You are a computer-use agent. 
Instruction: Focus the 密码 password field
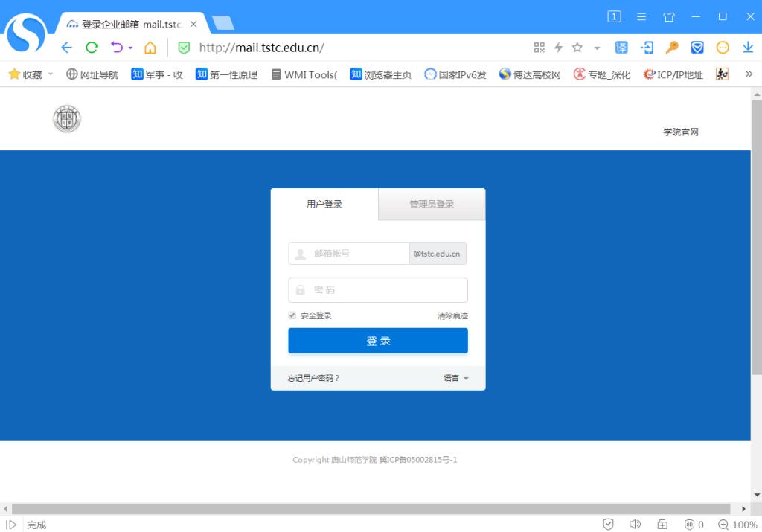click(x=378, y=290)
